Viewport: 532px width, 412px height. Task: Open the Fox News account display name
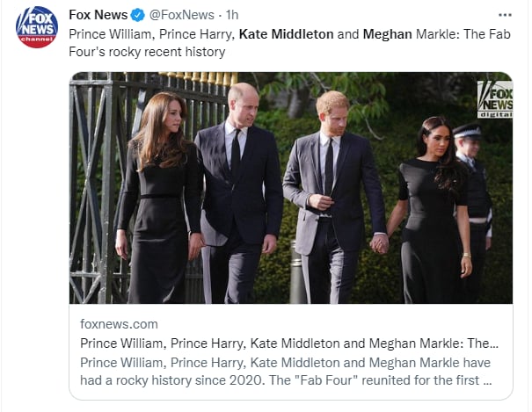[x=98, y=15]
